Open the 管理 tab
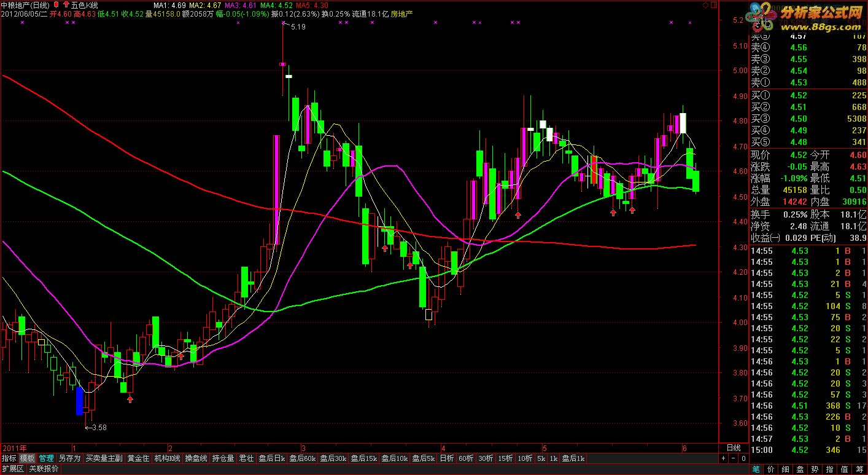Image resolution: width=868 pixels, height=475 pixels. 46,458
